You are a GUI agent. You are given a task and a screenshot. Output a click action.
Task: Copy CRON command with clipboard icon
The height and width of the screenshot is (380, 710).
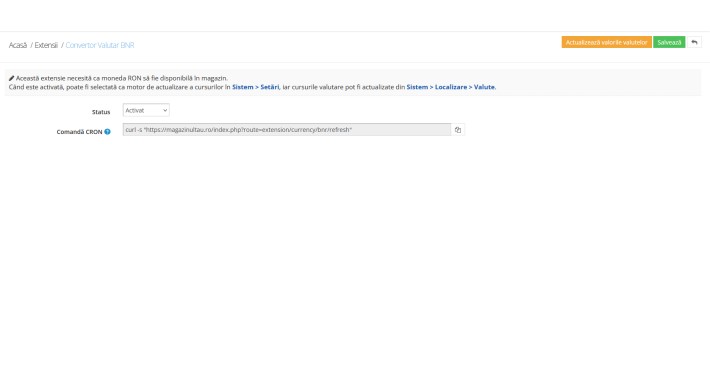[458, 130]
